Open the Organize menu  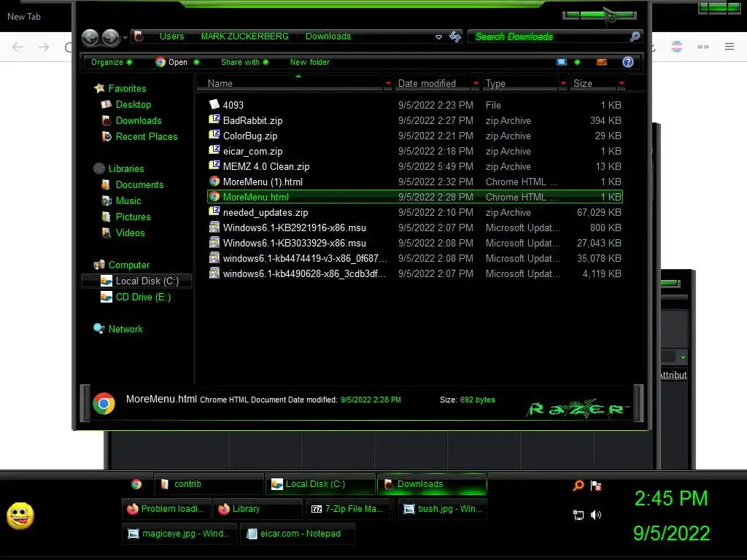111,62
